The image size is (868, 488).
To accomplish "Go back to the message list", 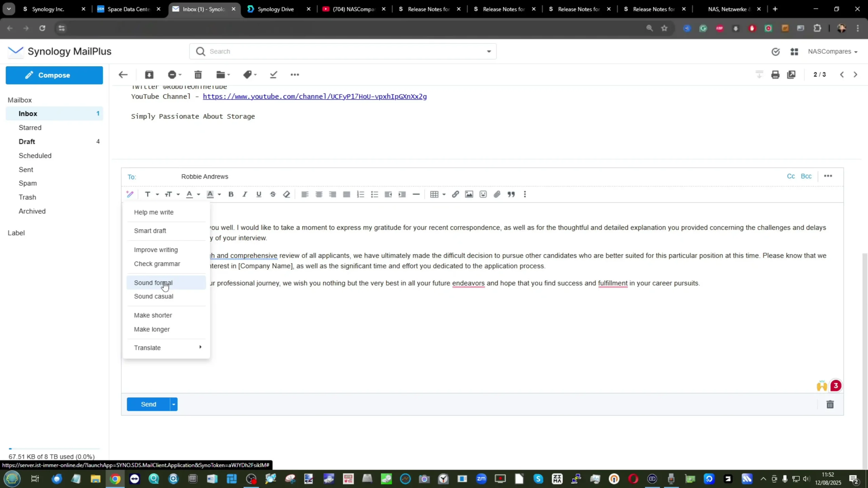I will 123,75.
